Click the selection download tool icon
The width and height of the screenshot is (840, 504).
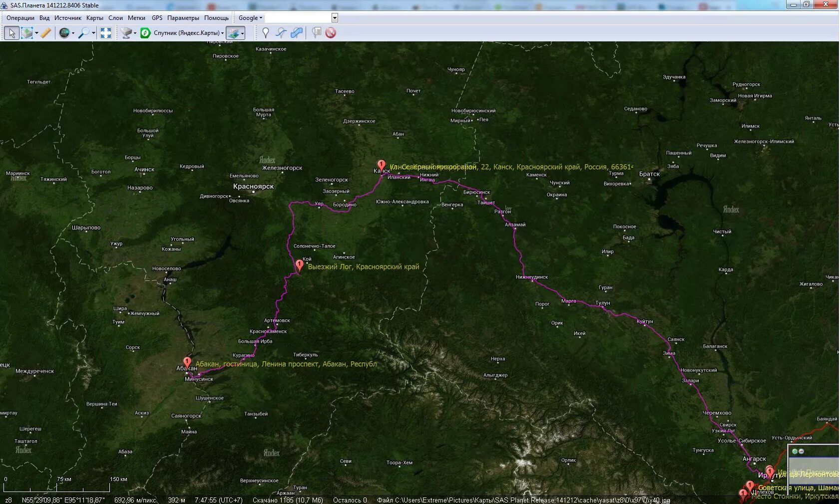[27, 33]
